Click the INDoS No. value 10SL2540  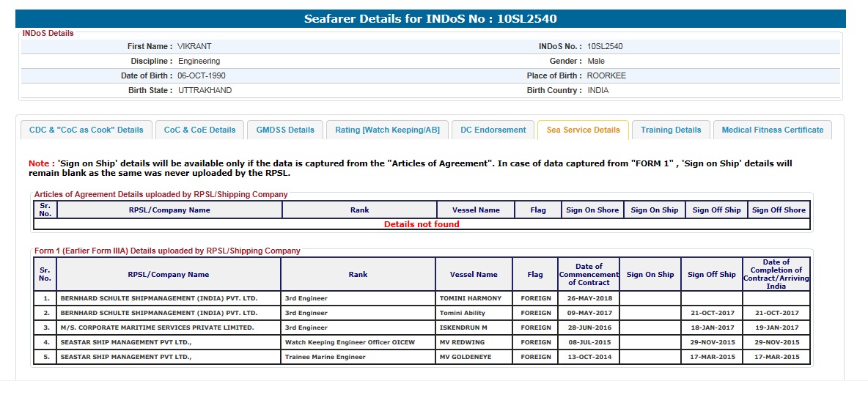[605, 46]
